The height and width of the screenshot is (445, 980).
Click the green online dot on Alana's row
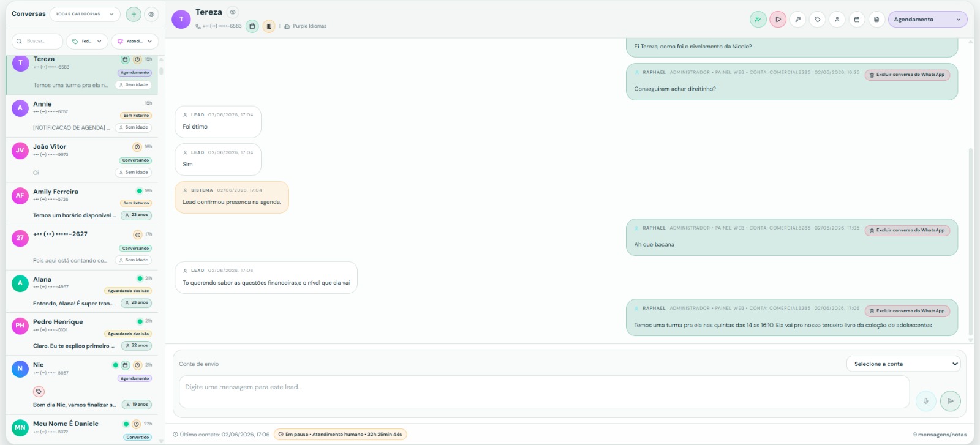[x=140, y=279]
